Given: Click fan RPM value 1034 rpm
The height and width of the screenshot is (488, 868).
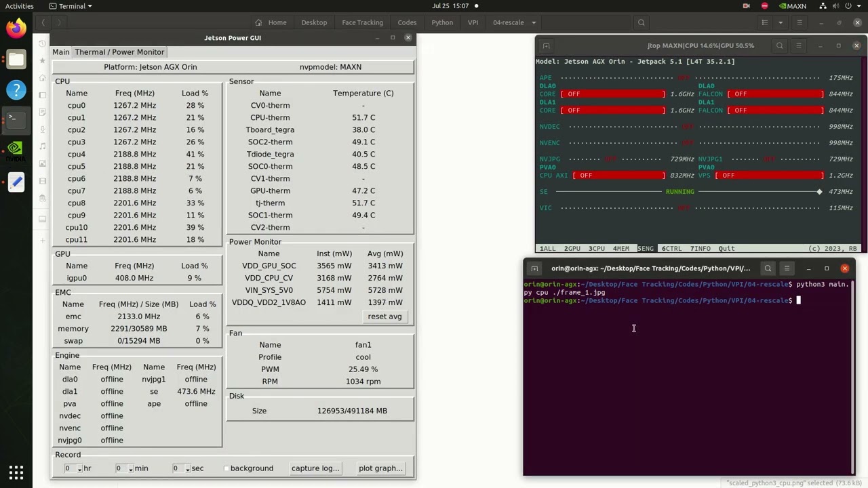Looking at the screenshot, I should click(x=363, y=382).
